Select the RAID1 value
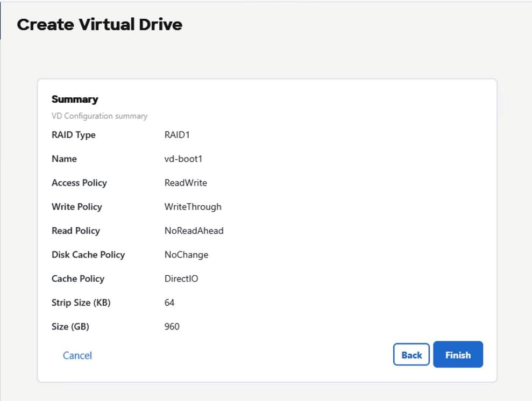This screenshot has width=532, height=401. [x=177, y=135]
